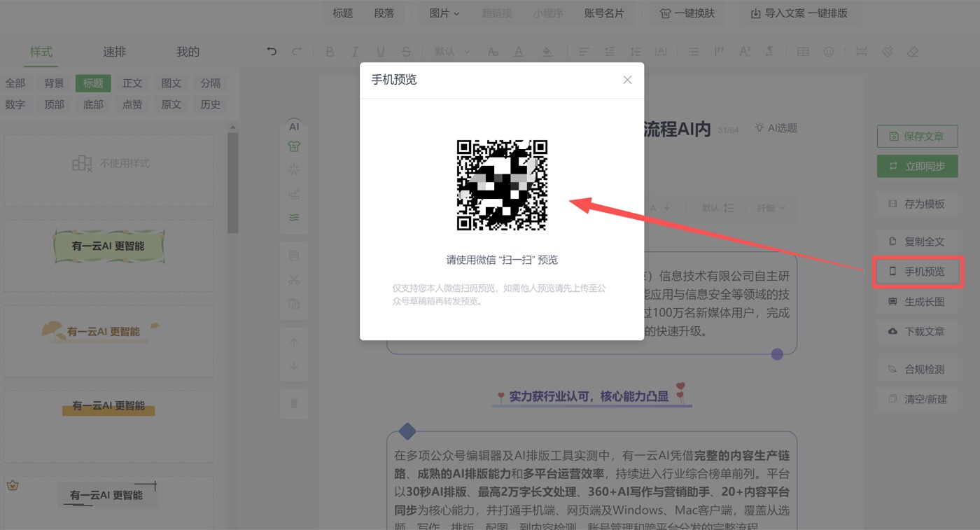
Task: Select the 点赞 style category
Action: (x=132, y=104)
